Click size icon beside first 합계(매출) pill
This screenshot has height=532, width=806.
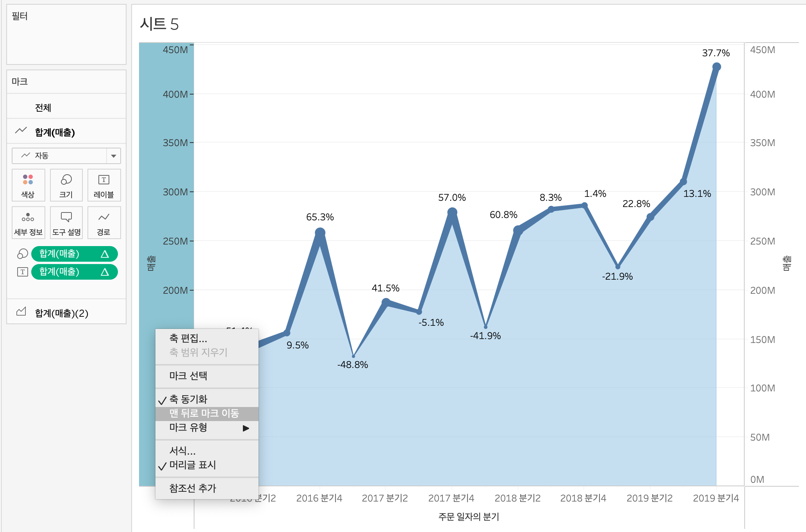pos(23,254)
